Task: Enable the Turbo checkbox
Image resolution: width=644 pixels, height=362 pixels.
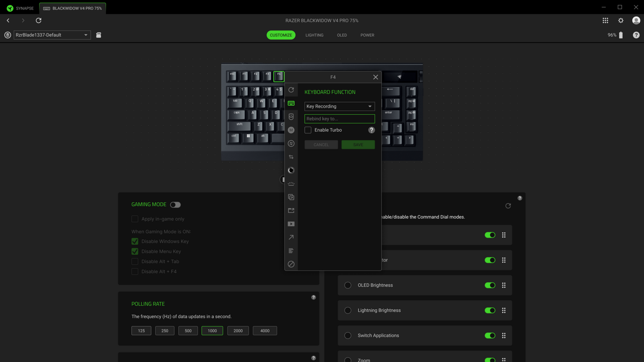Action: pos(308,130)
